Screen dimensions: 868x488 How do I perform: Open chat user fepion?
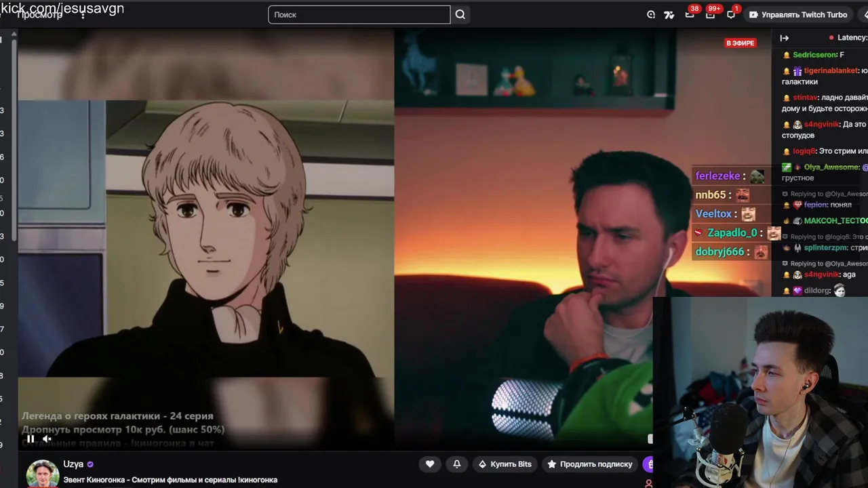(x=816, y=205)
